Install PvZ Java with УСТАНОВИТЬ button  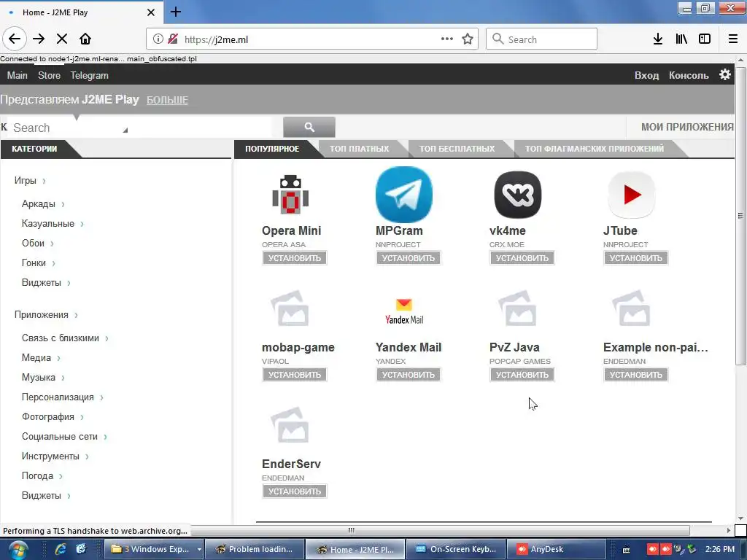click(x=522, y=375)
